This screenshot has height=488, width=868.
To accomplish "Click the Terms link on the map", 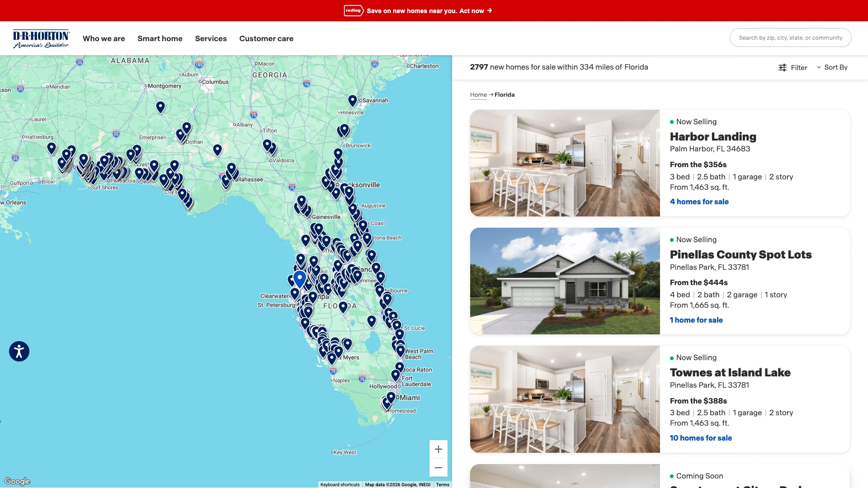I will [x=443, y=484].
